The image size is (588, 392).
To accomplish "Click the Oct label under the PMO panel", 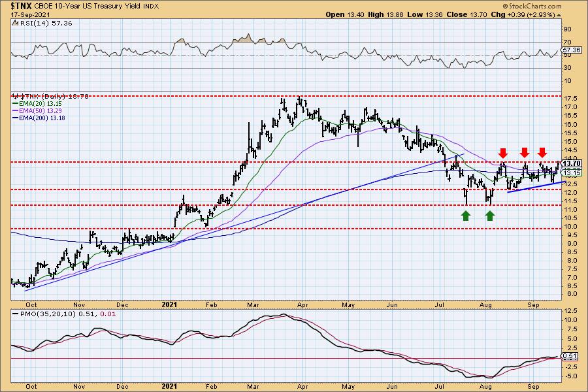I will (31, 386).
